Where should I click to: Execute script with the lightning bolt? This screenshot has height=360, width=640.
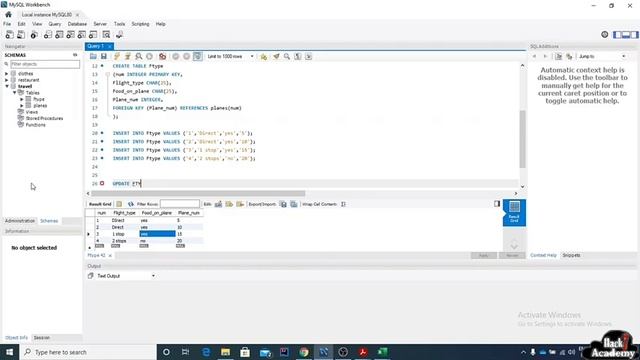(x=117, y=56)
